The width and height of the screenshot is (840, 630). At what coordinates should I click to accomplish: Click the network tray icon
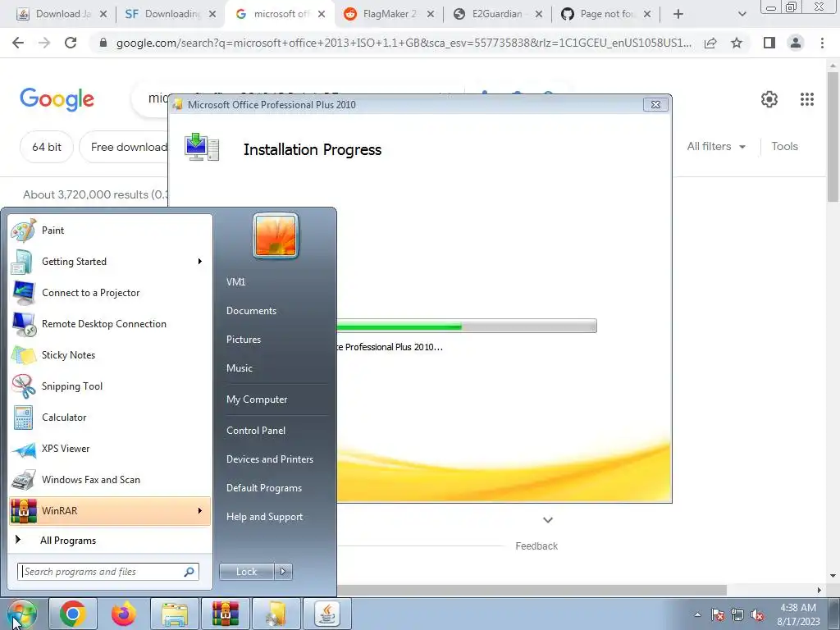pyautogui.click(x=737, y=615)
